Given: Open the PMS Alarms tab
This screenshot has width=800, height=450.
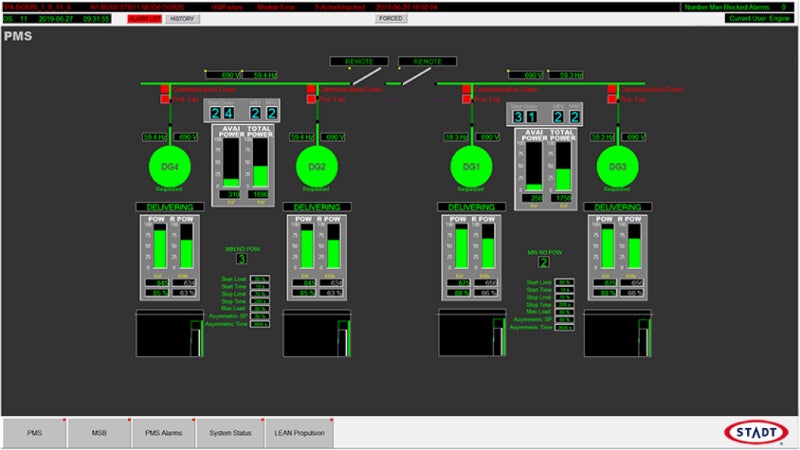Looking at the screenshot, I should point(165,432).
